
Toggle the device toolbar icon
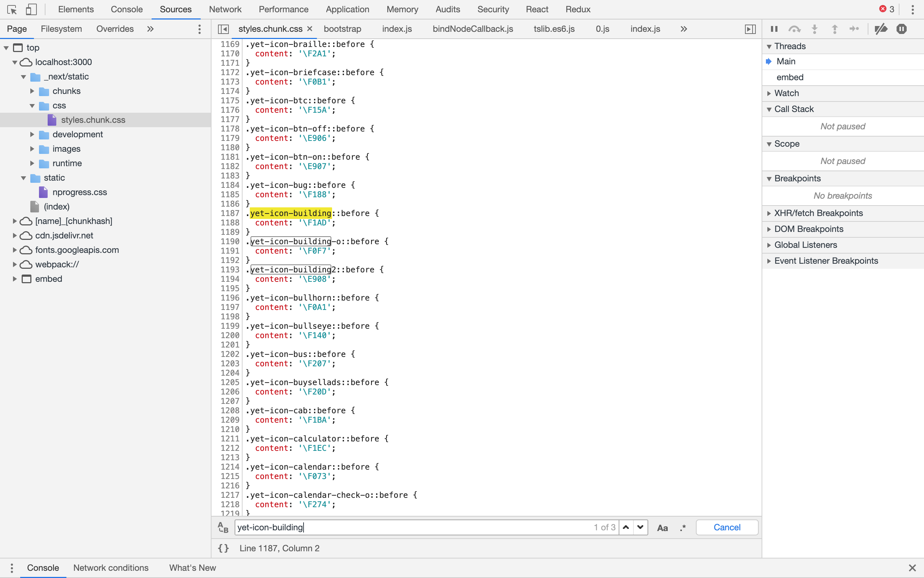tap(31, 9)
